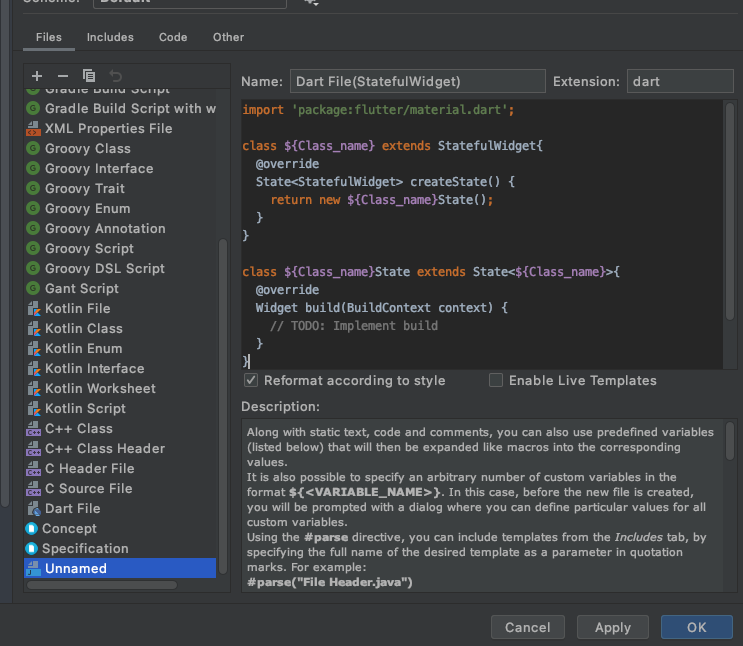This screenshot has height=646, width=743.
Task: Switch to the Files tab
Action: point(49,37)
